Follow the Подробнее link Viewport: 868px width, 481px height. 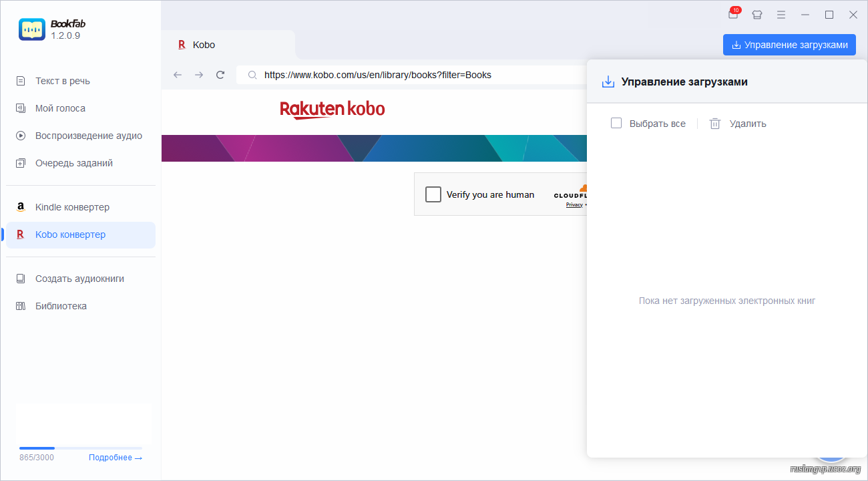click(x=115, y=458)
